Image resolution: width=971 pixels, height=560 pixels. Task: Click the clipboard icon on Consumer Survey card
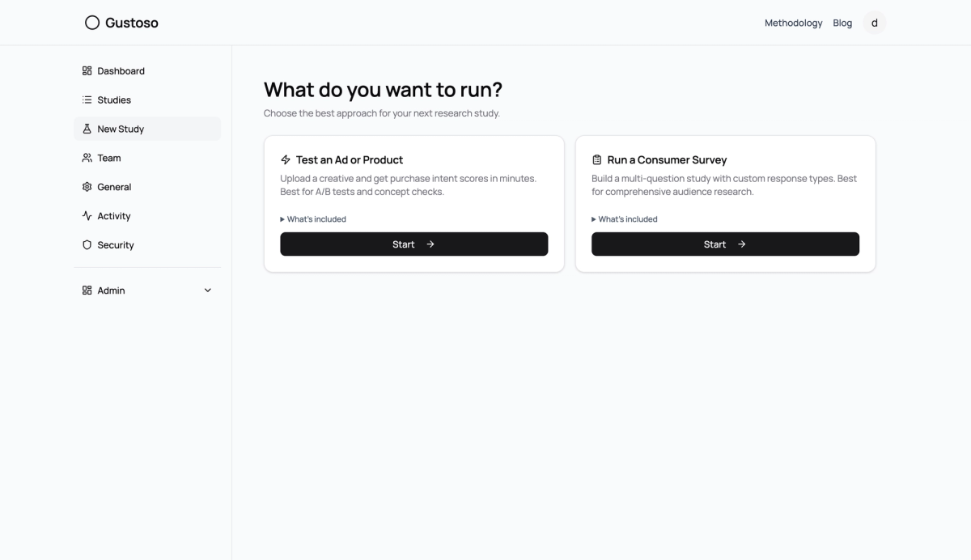597,160
